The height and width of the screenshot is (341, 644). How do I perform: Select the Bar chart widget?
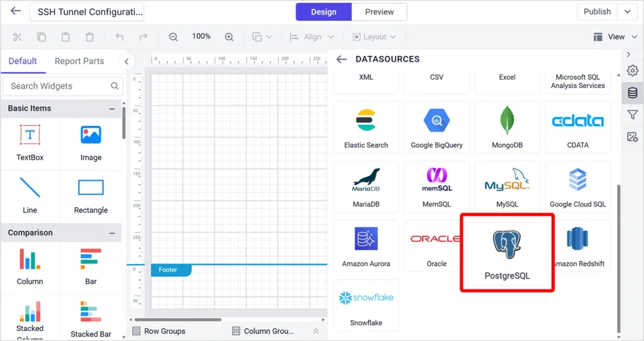click(x=91, y=267)
